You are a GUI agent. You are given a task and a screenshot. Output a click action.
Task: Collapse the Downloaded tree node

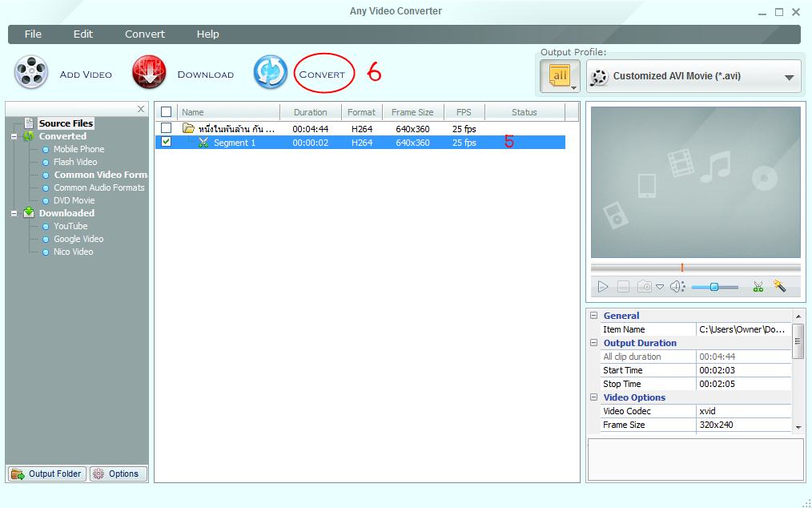coord(14,213)
